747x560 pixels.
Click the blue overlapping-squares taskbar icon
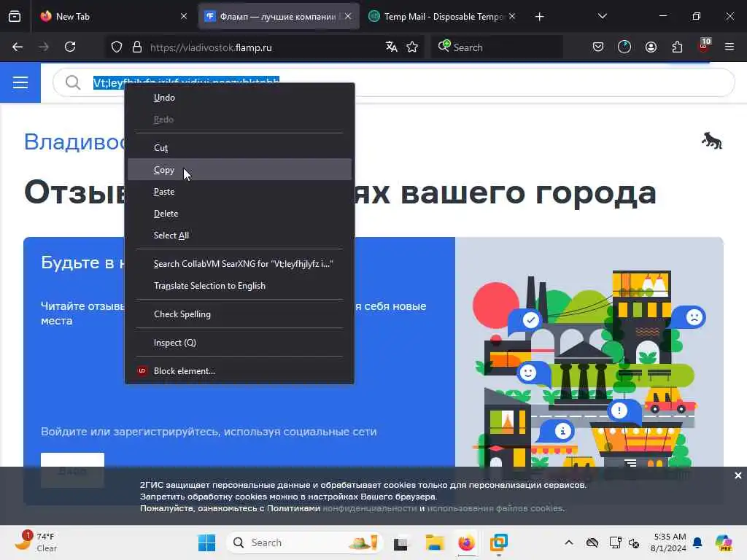coord(498,542)
